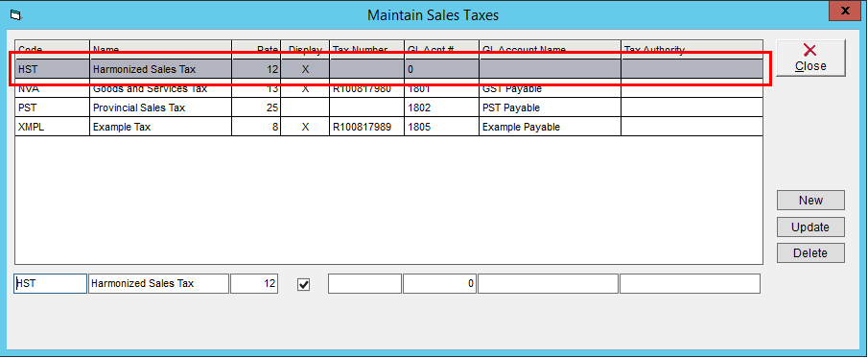The height and width of the screenshot is (358, 868).
Task: Click Example Payable account name cell
Action: (550, 127)
